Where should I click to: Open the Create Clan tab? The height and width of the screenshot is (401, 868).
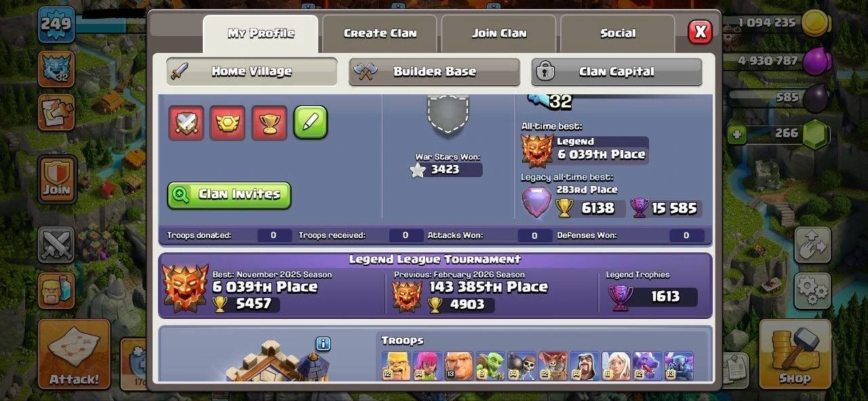[380, 33]
